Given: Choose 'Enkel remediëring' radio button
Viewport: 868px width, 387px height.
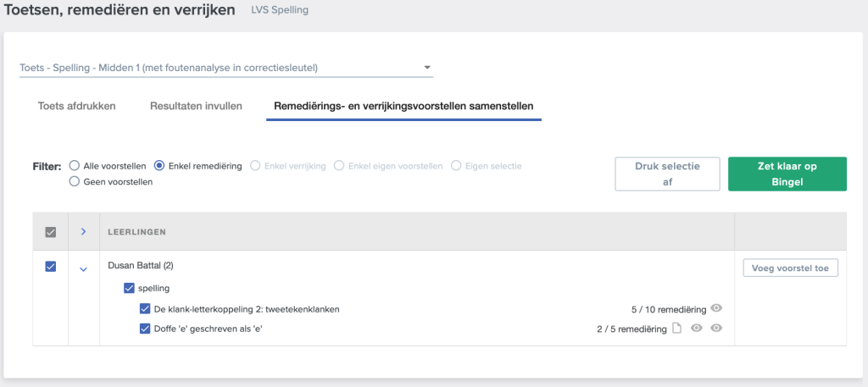Looking at the screenshot, I should [160, 166].
